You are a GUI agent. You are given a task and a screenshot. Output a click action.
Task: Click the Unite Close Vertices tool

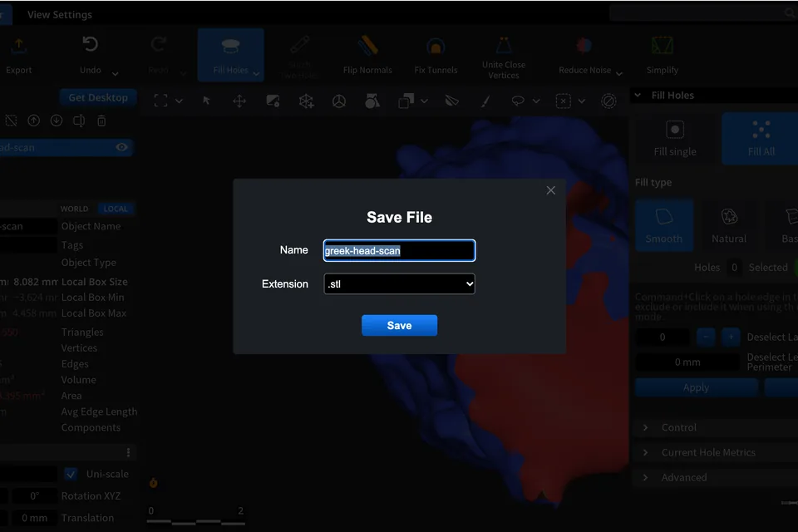[504, 56]
